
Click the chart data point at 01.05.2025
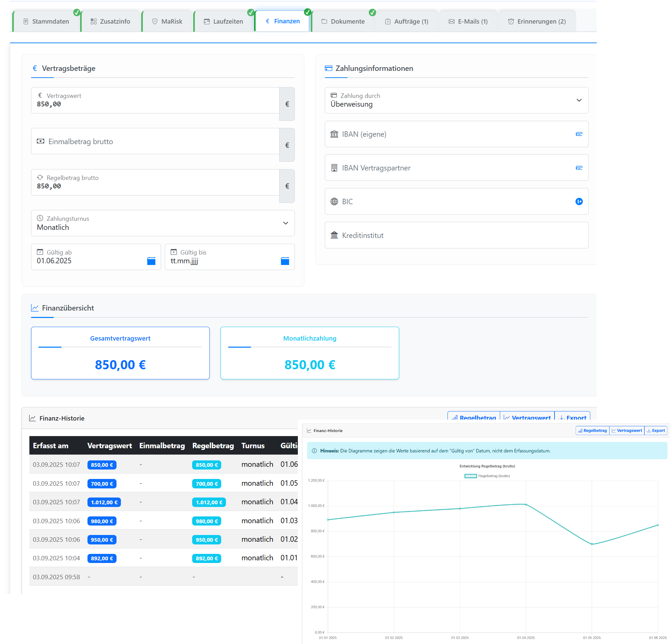point(592,544)
